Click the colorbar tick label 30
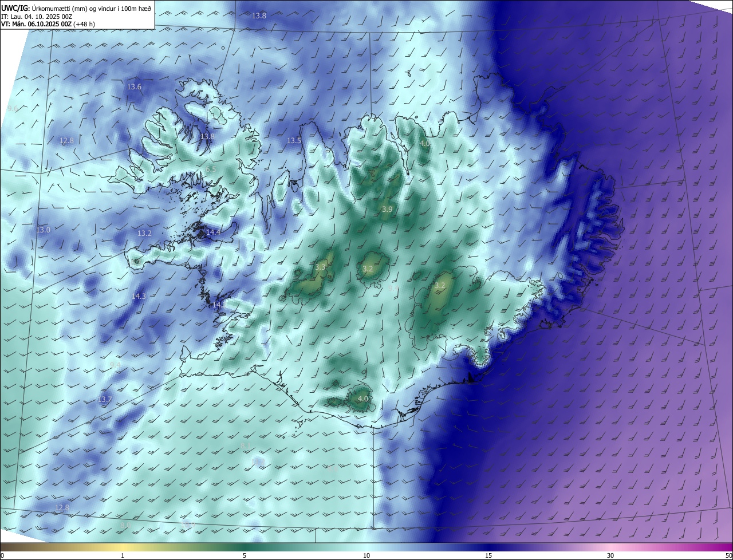Image resolution: width=733 pixels, height=560 pixels. coord(610,555)
